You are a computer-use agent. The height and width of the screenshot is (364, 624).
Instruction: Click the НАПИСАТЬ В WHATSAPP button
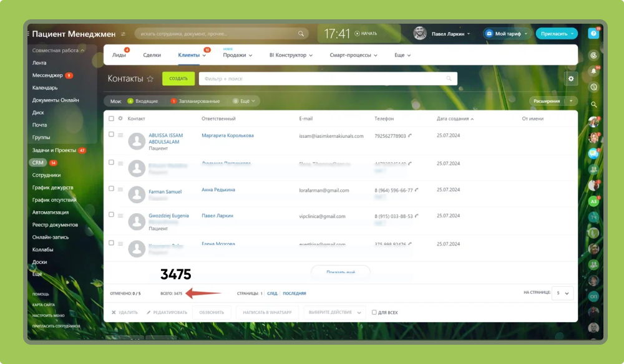[x=267, y=312]
